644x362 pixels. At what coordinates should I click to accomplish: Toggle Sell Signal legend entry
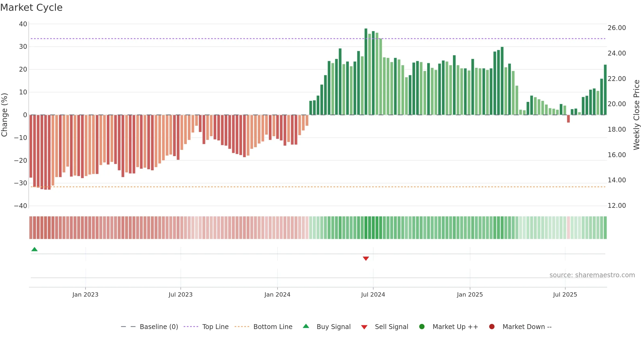[x=385, y=327]
